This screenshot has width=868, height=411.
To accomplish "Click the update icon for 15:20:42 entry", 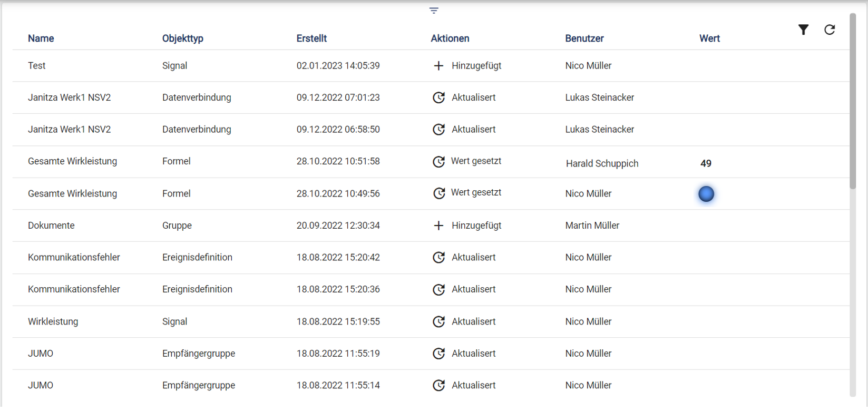I will (438, 258).
